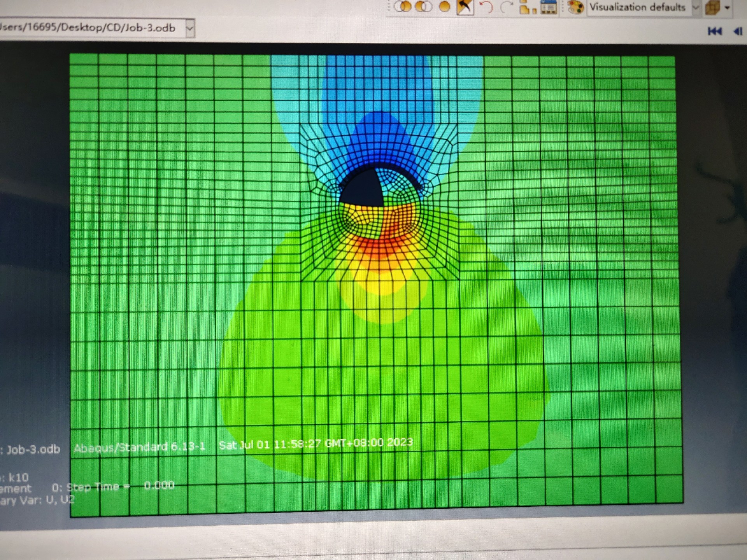Click the color palette icon
747x560 pixels.
(x=575, y=7)
